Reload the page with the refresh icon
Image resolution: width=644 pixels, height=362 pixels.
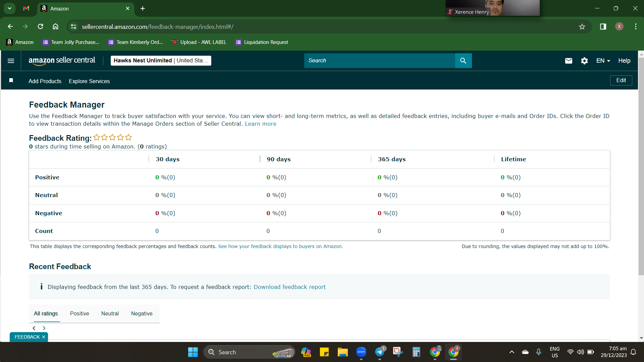[40, 26]
